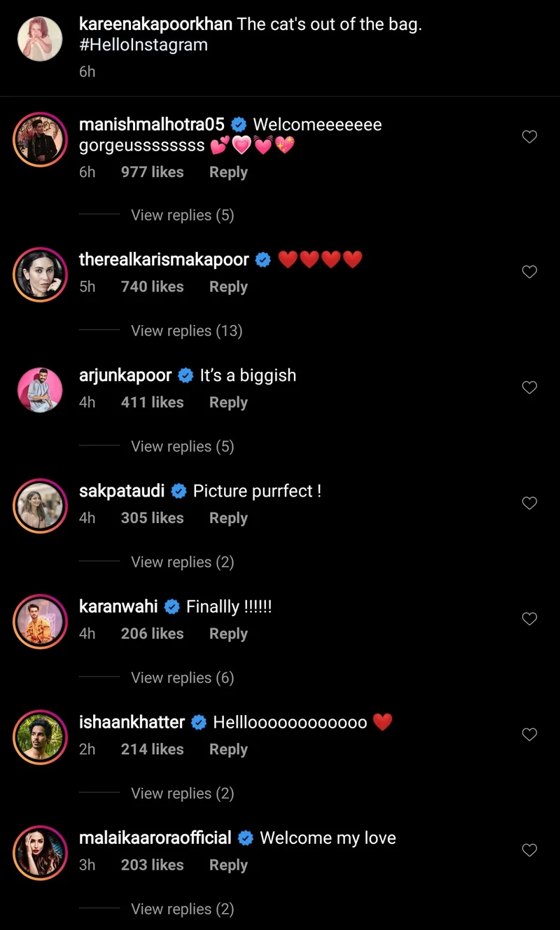The width and height of the screenshot is (560, 930).
Task: Open sakpataudi's profile avatar
Action: (40, 504)
